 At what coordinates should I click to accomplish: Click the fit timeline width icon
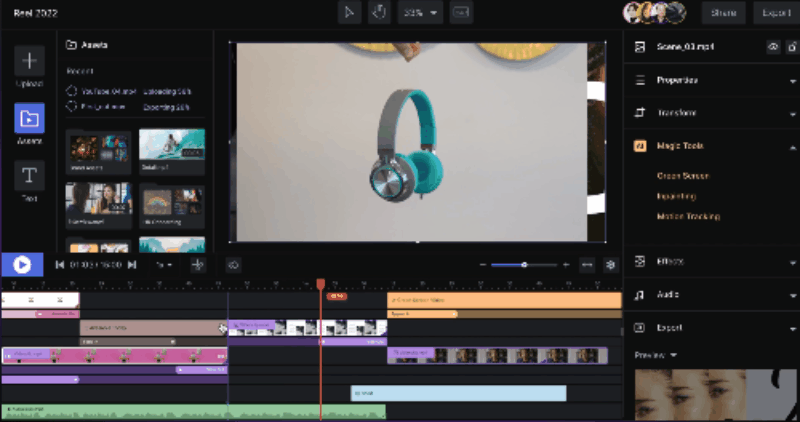coord(587,265)
